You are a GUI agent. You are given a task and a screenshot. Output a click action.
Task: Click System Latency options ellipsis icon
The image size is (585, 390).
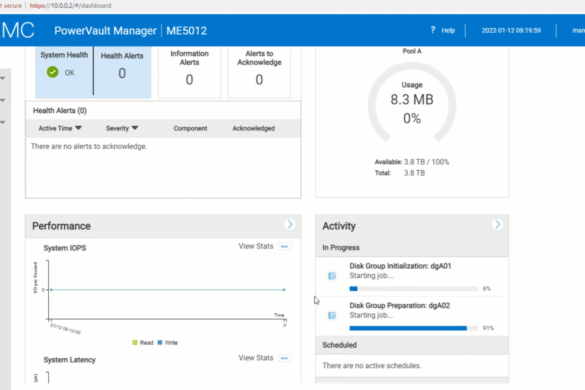tap(284, 358)
